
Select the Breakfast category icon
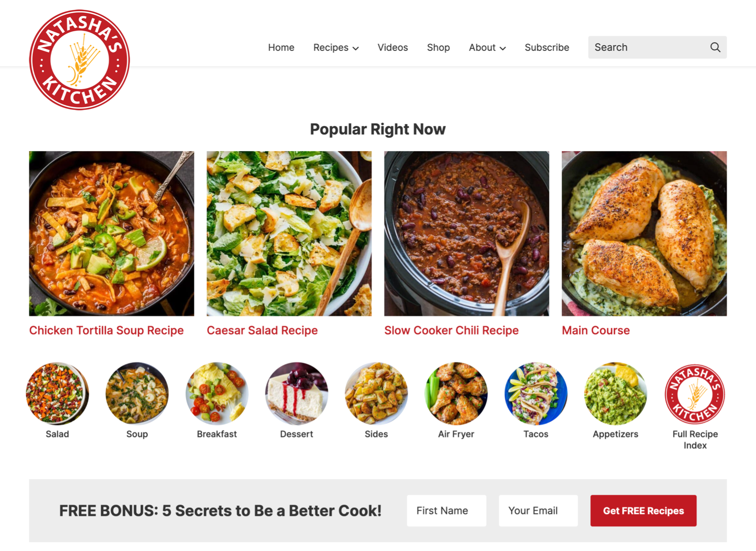coord(217,393)
